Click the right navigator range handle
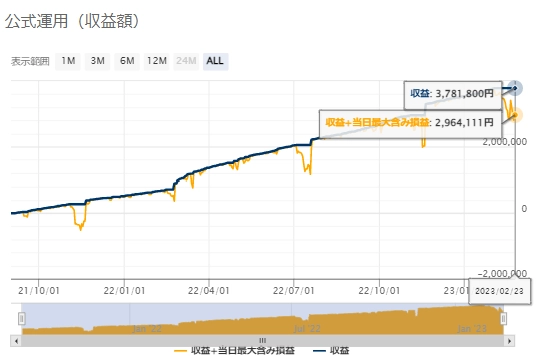Image resolution: width=536 pixels, height=360 pixels. coord(503,319)
